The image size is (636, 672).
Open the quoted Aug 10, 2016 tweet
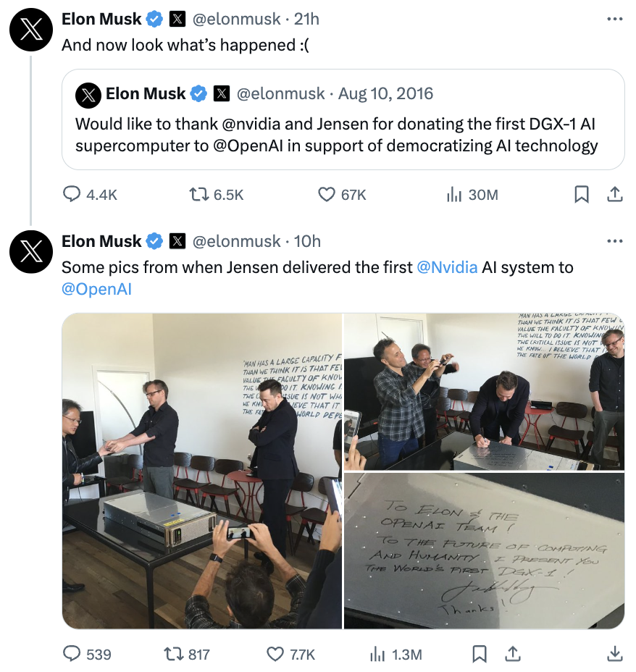(343, 119)
